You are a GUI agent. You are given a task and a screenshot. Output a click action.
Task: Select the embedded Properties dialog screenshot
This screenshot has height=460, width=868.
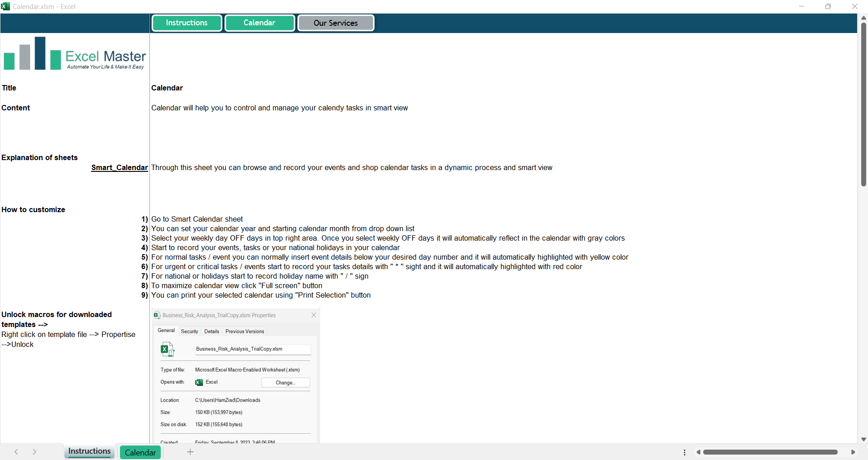point(235,376)
